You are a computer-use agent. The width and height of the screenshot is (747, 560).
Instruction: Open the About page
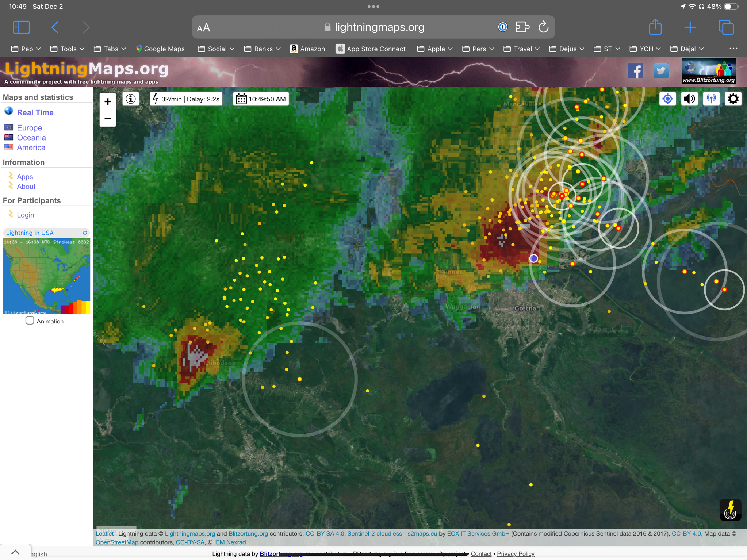pos(26,187)
